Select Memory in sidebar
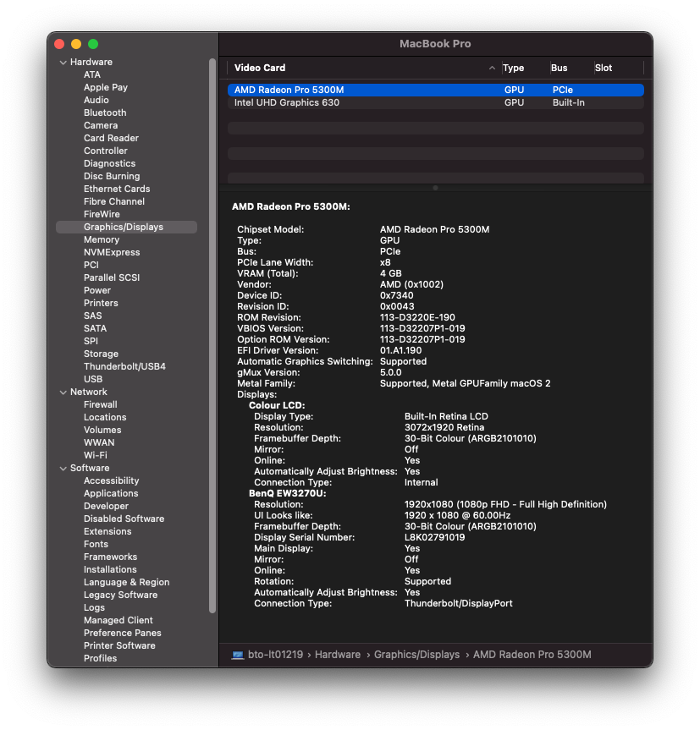This screenshot has width=700, height=730. (102, 239)
